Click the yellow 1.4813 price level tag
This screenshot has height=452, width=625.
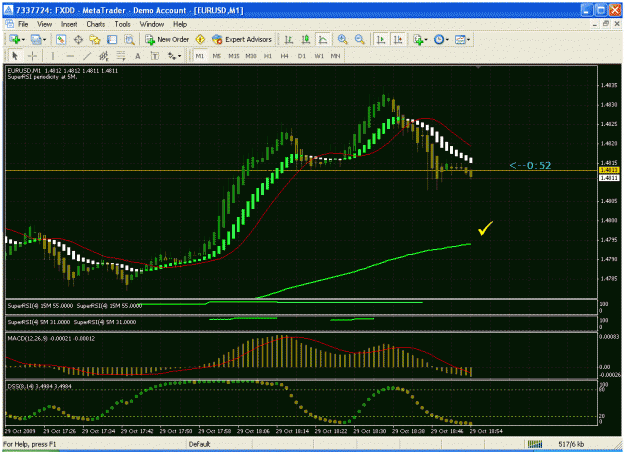(x=609, y=170)
